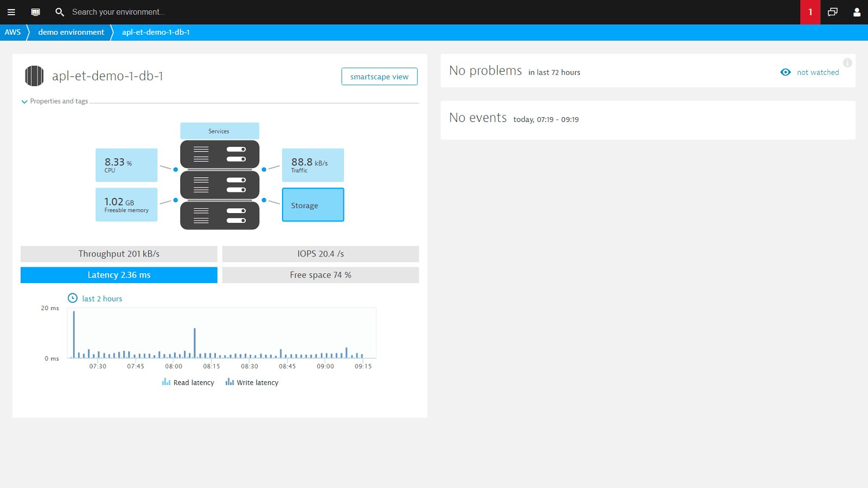
Task: Open the No events heading
Action: 478,118
